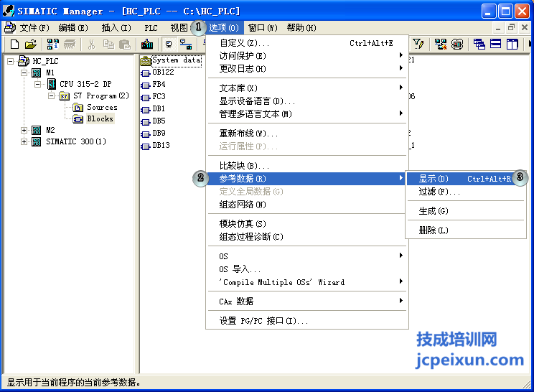This screenshot has width=534, height=392.
Task: Open the CAx 数据 submenu
Action: coord(307,302)
